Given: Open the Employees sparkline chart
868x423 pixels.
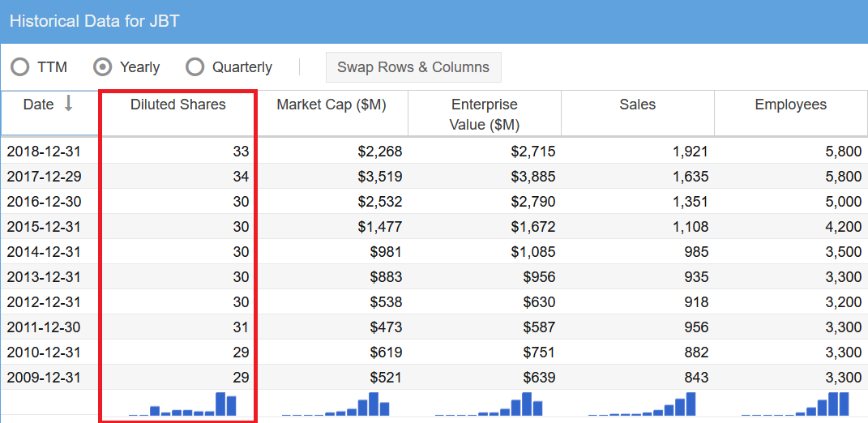Looking at the screenshot, I should click(795, 404).
